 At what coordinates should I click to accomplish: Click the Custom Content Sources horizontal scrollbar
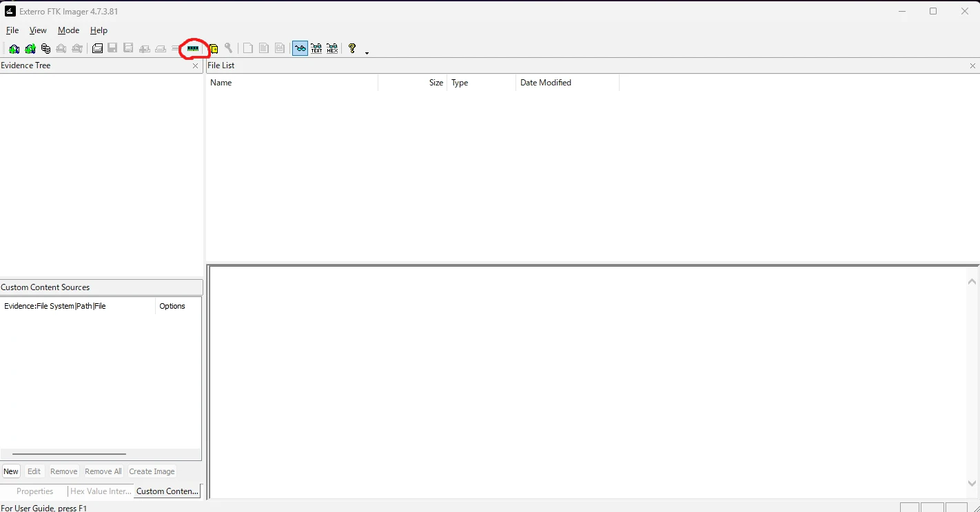(69, 454)
